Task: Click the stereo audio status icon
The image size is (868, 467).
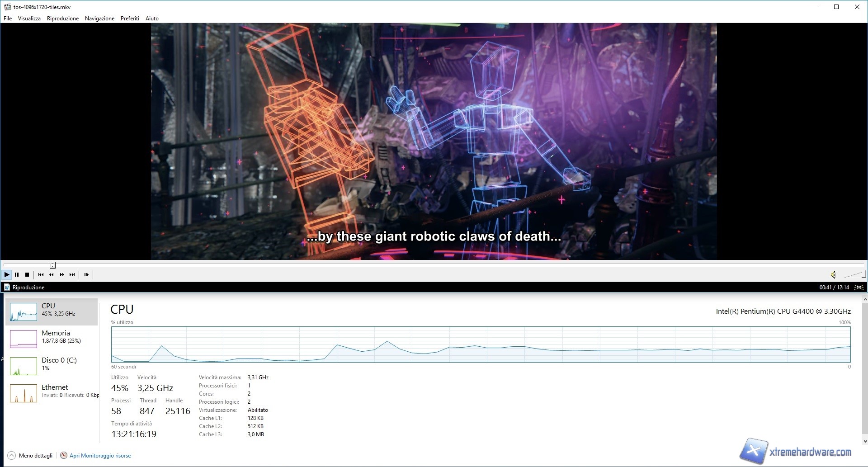Action: [x=859, y=287]
